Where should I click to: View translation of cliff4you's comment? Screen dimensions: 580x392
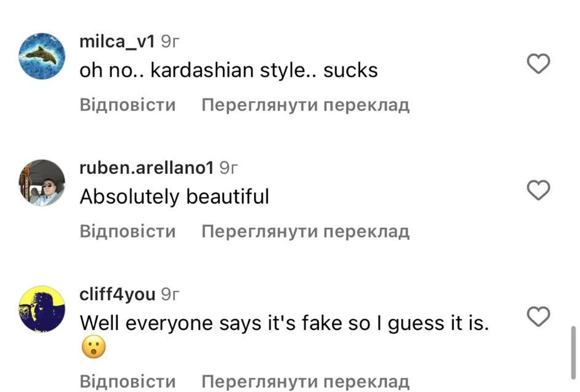305,381
